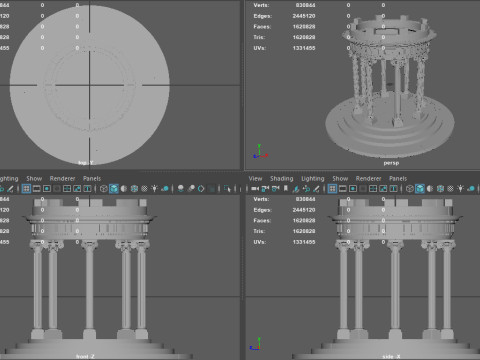Click Motion Blur icon in front view toolbar
Image resolution: width=480 pixels, height=360 pixels.
pos(191,189)
